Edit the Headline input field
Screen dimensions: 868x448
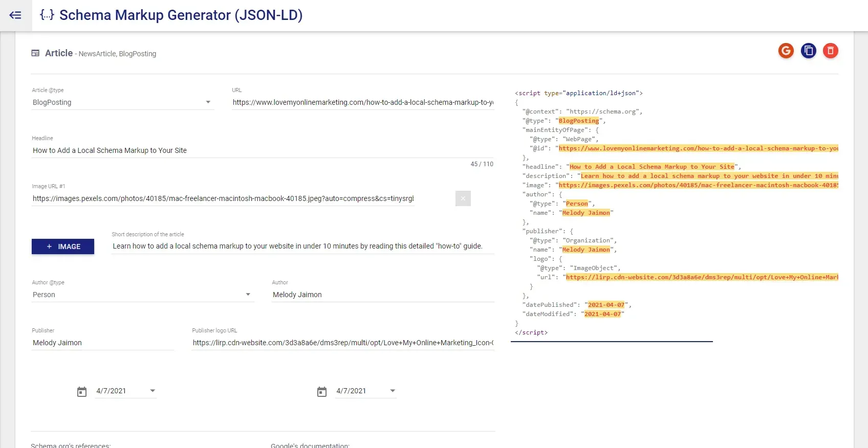click(x=263, y=150)
